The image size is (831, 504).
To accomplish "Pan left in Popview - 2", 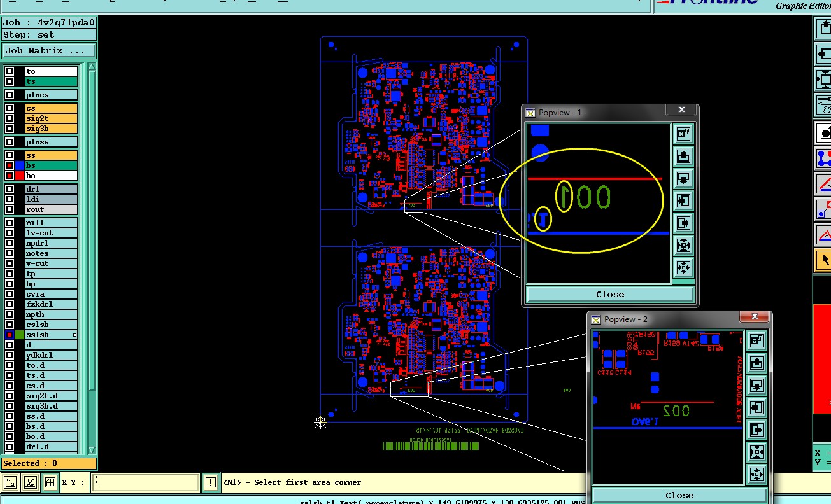I will point(756,407).
